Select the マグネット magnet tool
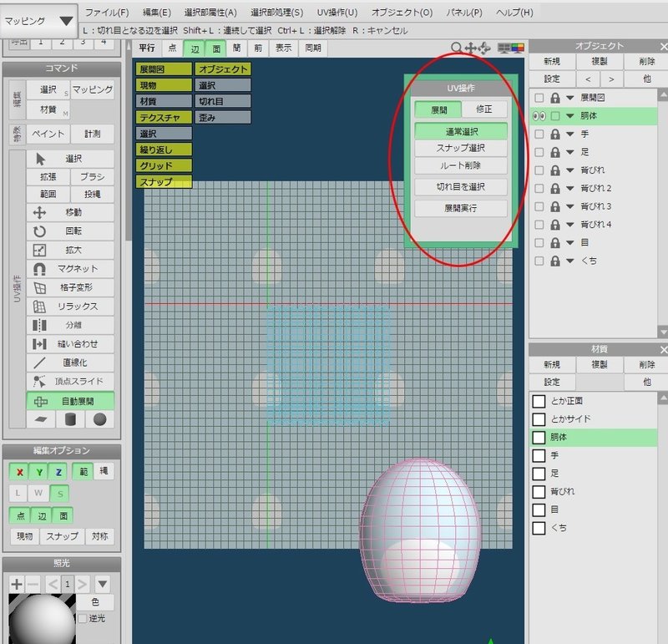This screenshot has width=668, height=644. 70,268
